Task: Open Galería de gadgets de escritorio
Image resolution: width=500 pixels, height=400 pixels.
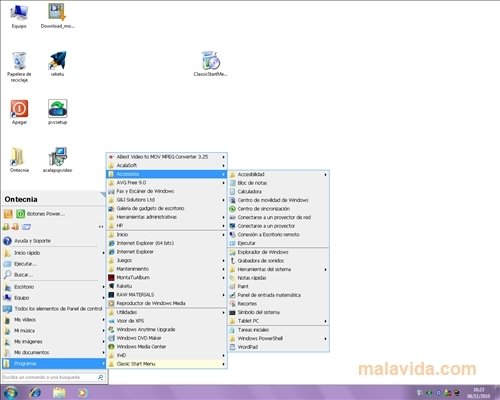Action: (167, 208)
